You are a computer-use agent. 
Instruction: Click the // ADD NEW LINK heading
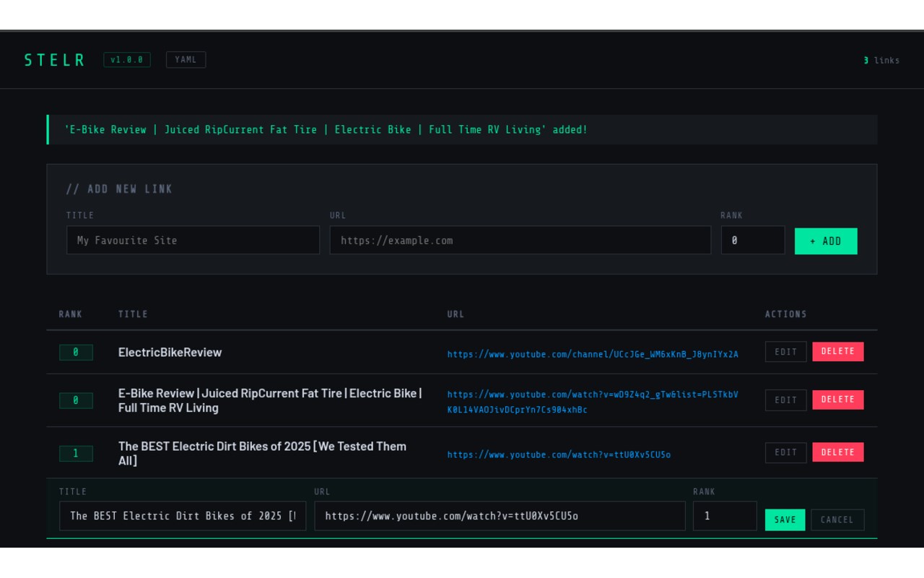click(x=119, y=189)
